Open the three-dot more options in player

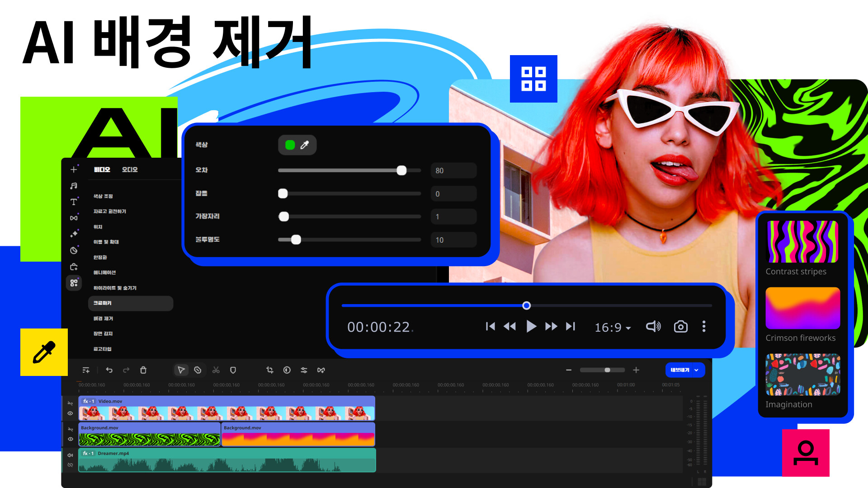coord(704,326)
